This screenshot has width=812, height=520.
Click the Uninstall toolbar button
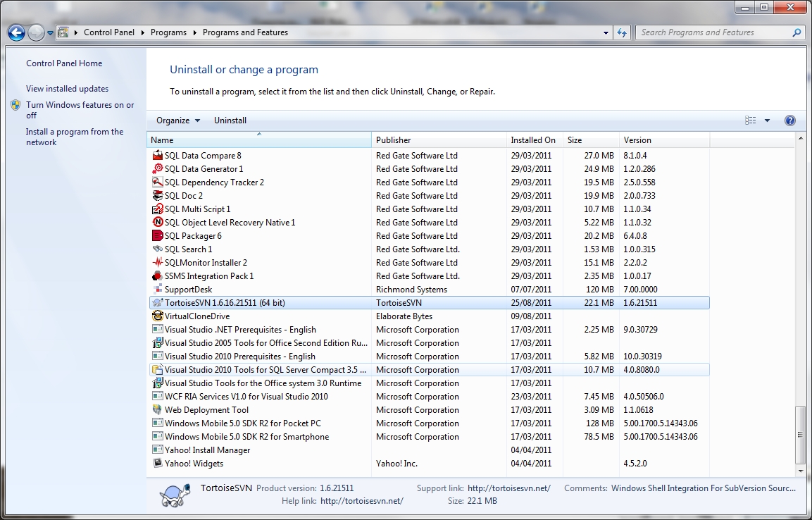(230, 120)
